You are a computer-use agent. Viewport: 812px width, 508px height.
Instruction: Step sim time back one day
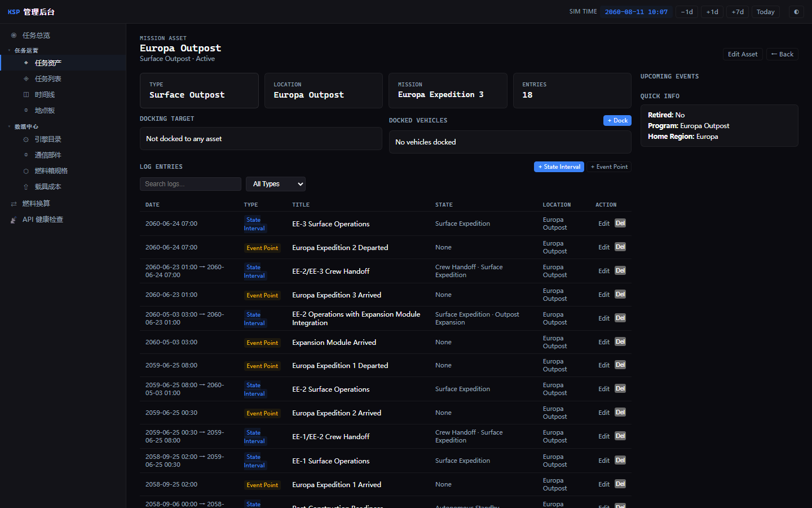coord(687,12)
